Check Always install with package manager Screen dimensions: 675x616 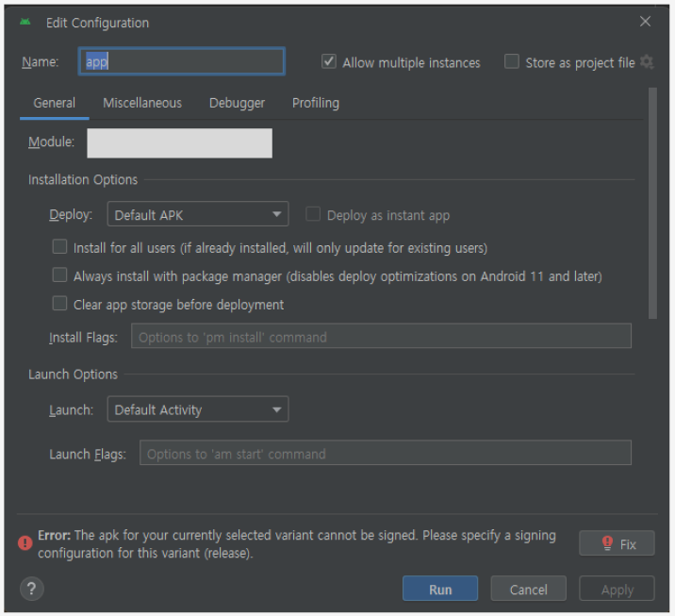(59, 275)
